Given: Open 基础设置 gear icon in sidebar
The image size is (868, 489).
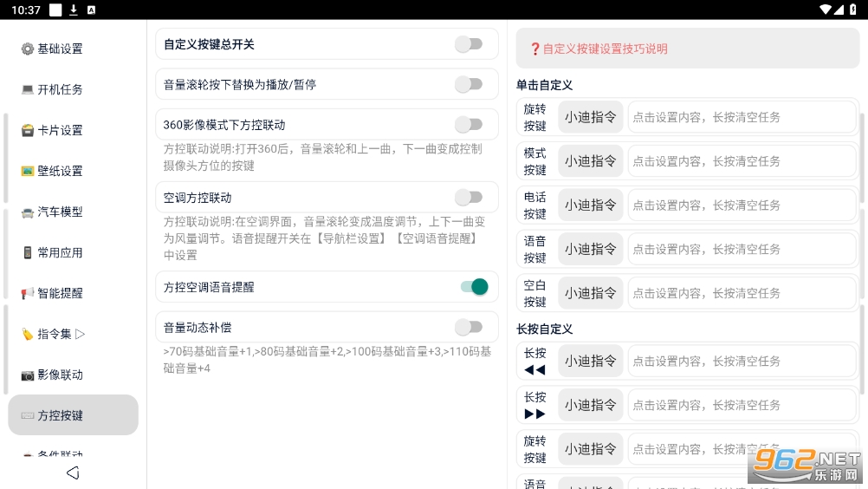Looking at the screenshot, I should [27, 49].
